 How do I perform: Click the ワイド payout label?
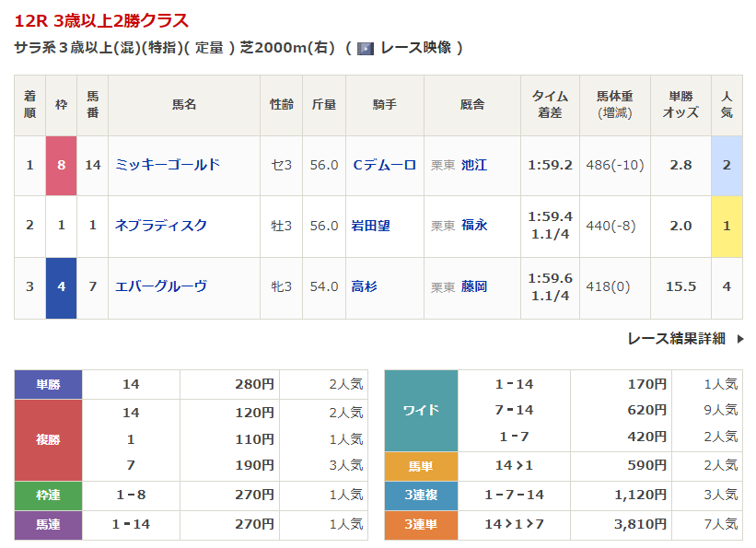click(421, 411)
